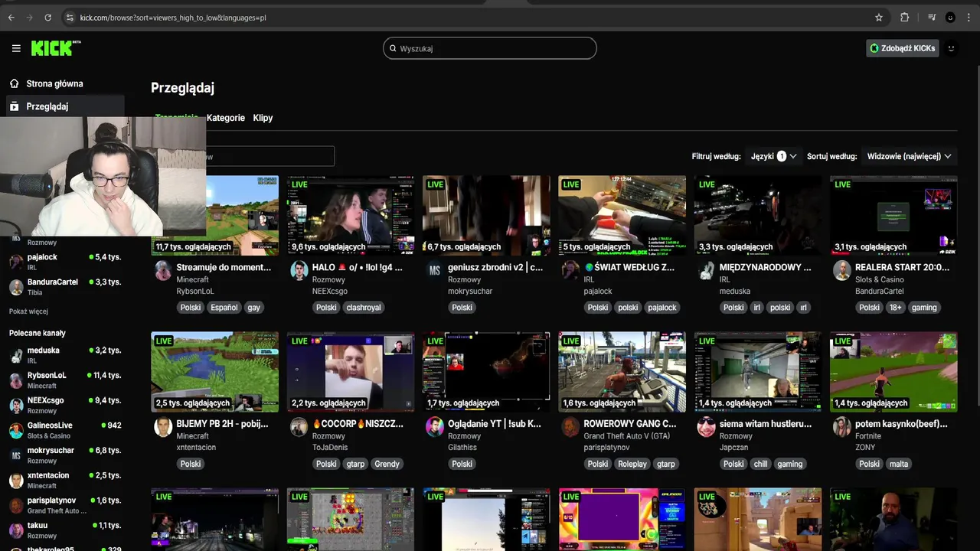Select BanduraCartel Tibia channel in sidebar
Image resolution: width=980 pixels, height=551 pixels.
tap(64, 287)
